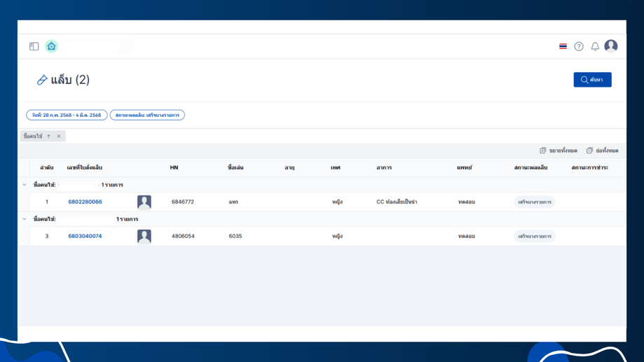
Task: Open the help question mark icon
Action: coord(579,46)
